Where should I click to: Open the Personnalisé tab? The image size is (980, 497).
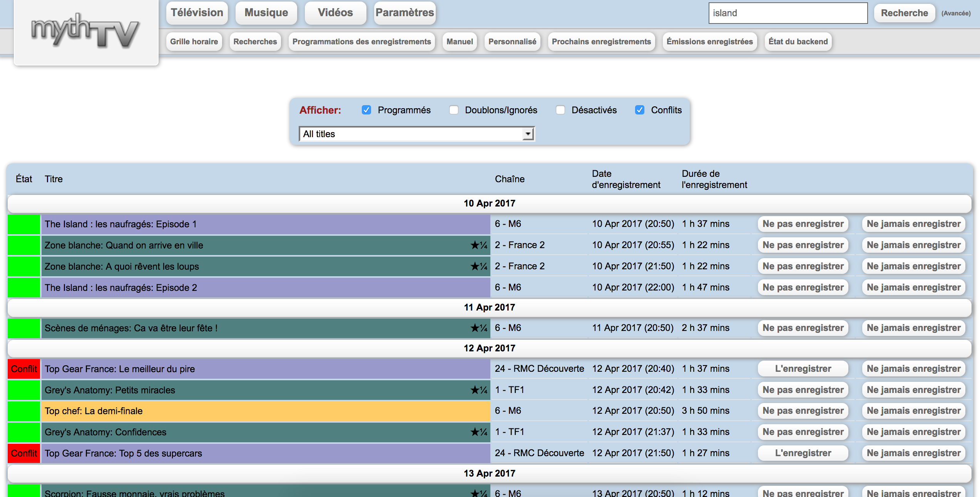pos(512,42)
